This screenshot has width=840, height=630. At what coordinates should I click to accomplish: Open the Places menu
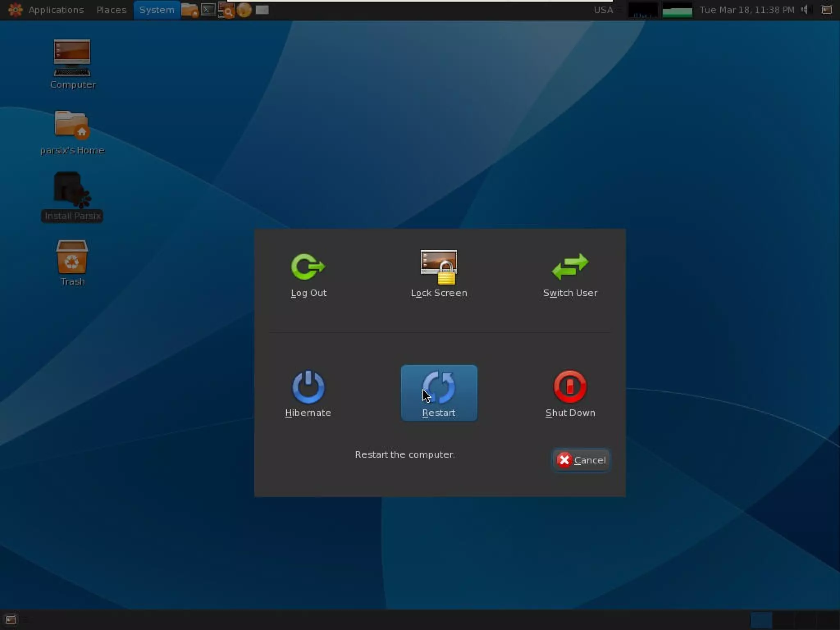click(x=111, y=10)
